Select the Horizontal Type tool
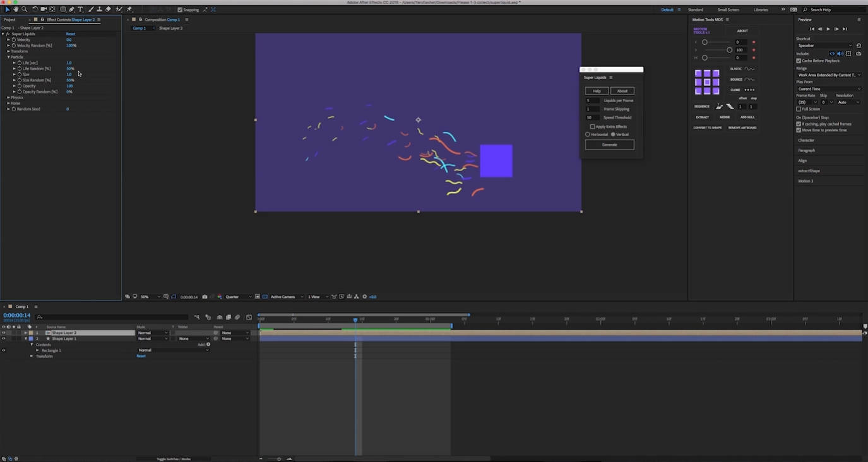The image size is (868, 462). pyautogui.click(x=80, y=9)
